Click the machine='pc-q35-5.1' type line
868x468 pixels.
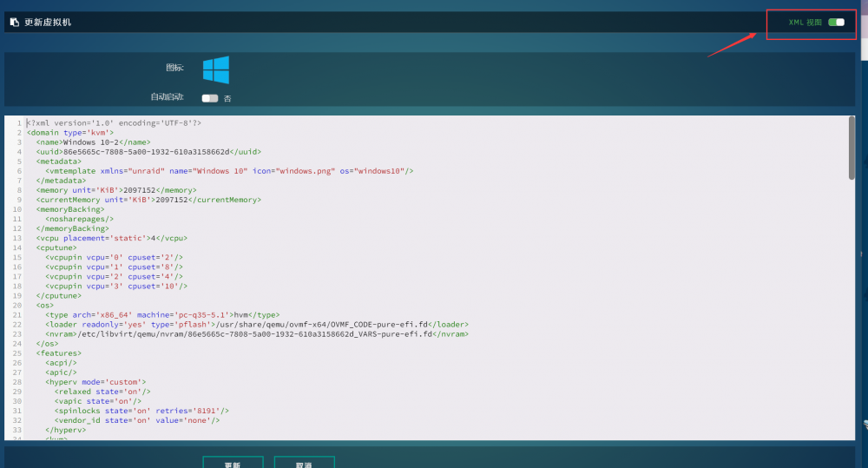pyautogui.click(x=162, y=315)
